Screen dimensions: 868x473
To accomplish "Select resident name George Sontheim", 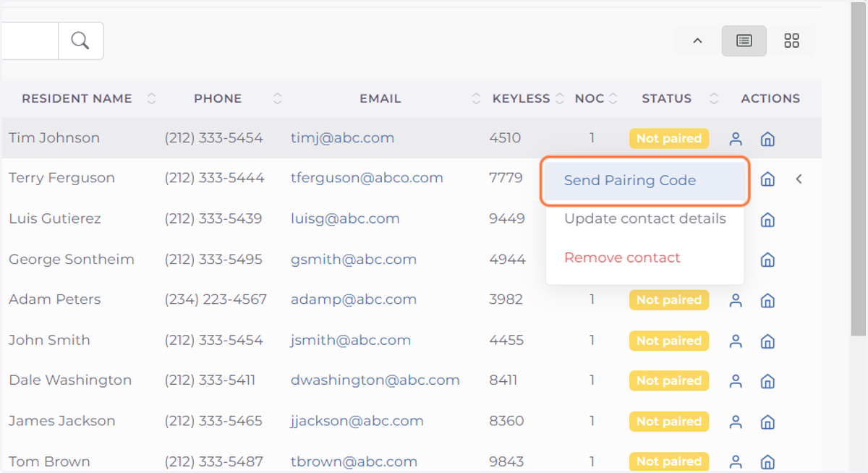I will [72, 259].
